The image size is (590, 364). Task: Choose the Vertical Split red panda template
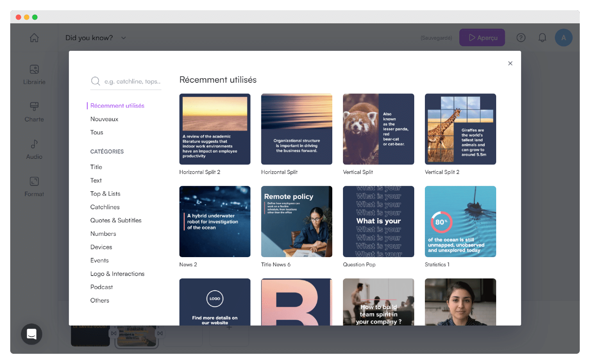click(x=379, y=129)
